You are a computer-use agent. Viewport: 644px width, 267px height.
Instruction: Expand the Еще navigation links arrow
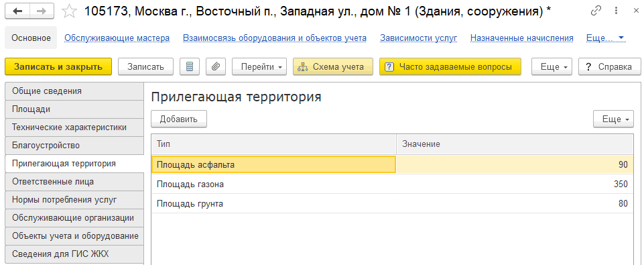point(621,38)
